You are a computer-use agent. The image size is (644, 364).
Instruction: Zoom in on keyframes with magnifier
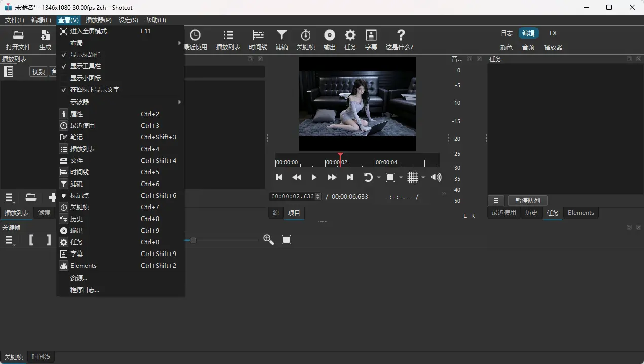point(269,240)
